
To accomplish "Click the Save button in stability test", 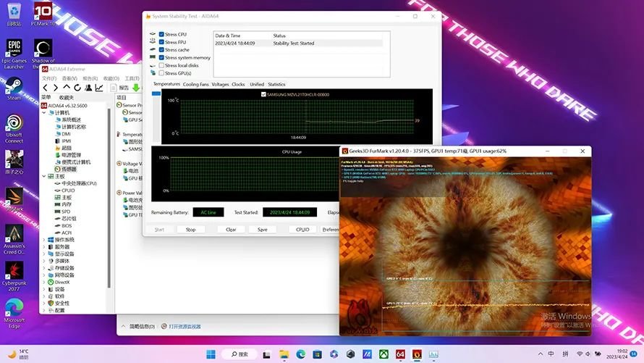I will [x=262, y=229].
